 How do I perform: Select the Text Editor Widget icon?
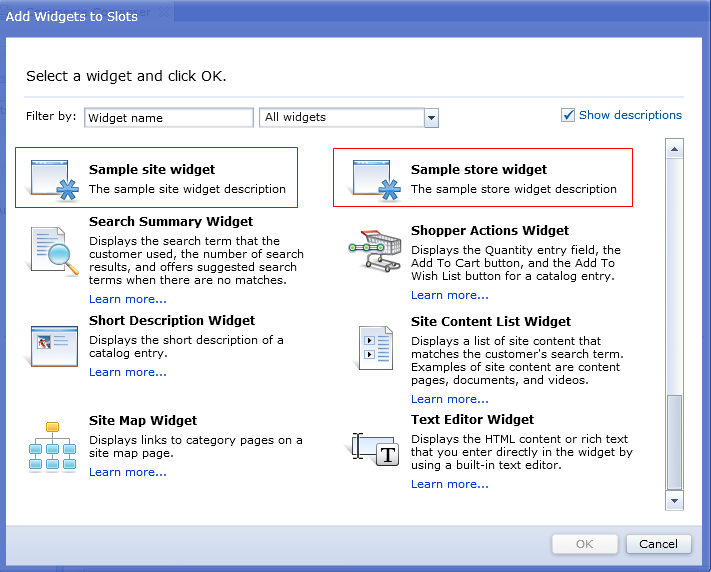coord(375,449)
